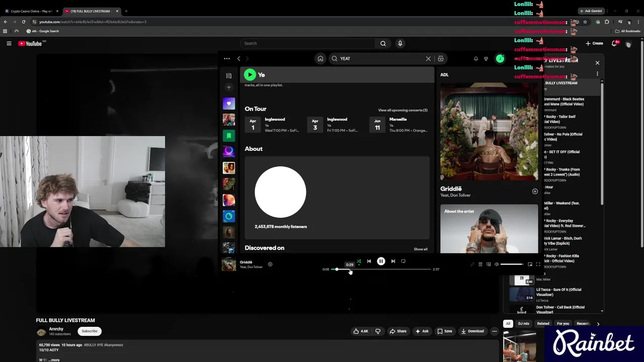Click Show all next to Discovered on
Viewport: 644px width, 362px height.
pyautogui.click(x=421, y=249)
